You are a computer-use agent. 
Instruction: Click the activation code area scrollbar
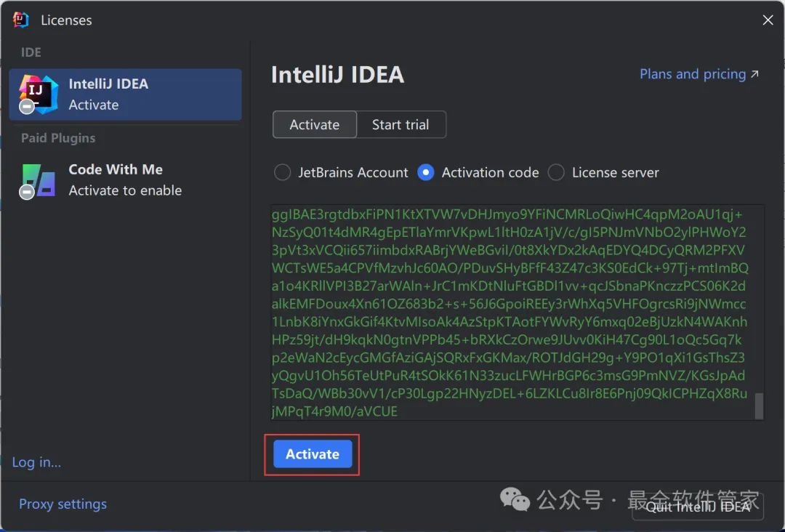tap(759, 406)
